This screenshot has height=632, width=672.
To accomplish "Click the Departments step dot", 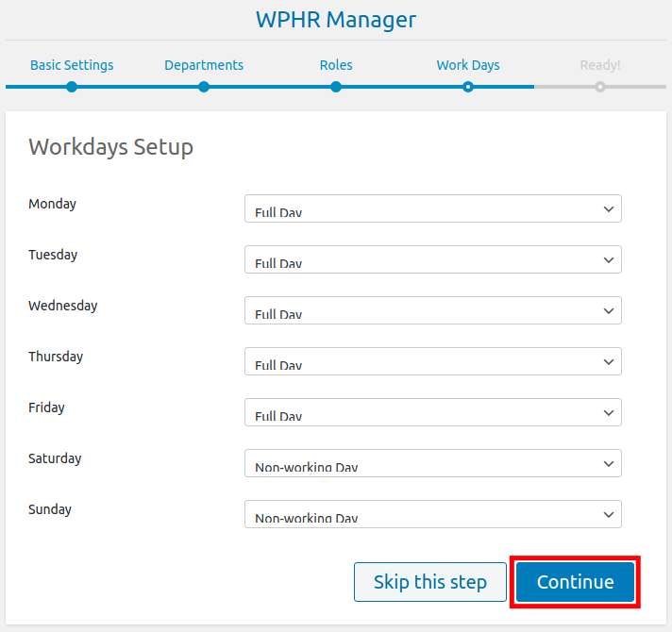I will click(204, 87).
